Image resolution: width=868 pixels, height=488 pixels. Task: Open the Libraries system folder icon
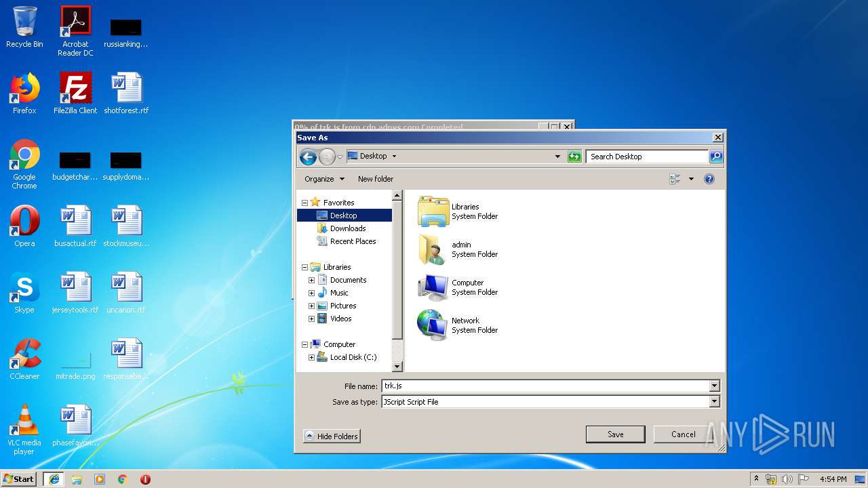pyautogui.click(x=433, y=211)
